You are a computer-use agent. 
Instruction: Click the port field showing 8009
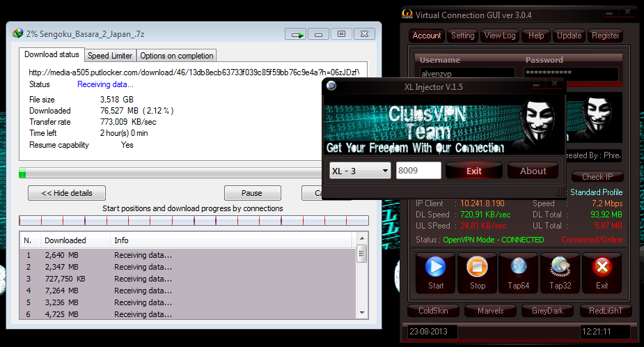(418, 171)
